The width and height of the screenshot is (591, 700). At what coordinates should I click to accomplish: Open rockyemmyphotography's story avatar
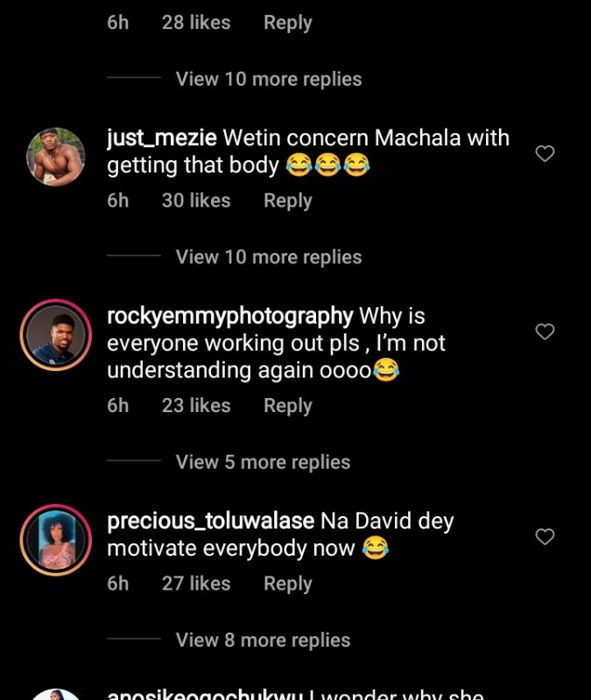57,335
